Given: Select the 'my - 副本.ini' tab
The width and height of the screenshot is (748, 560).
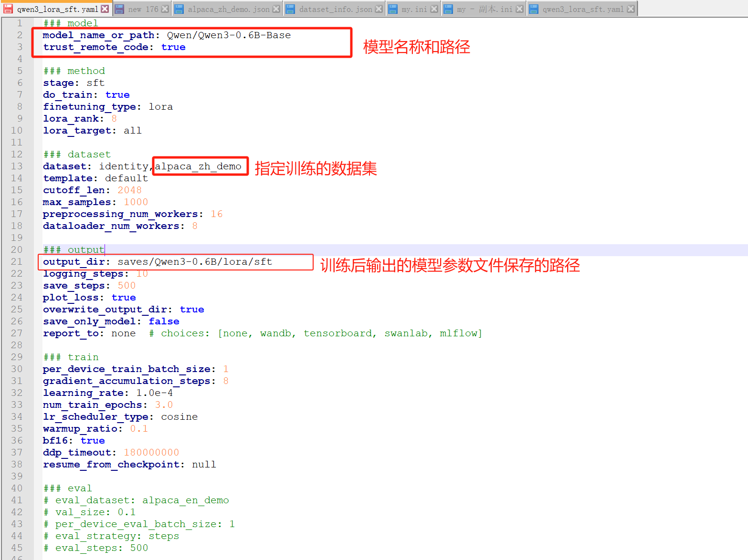Looking at the screenshot, I should [484, 9].
